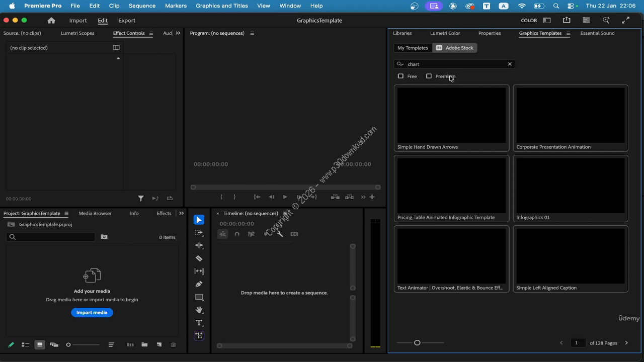
Task: Select the Ripple Edit tool
Action: click(x=199, y=245)
